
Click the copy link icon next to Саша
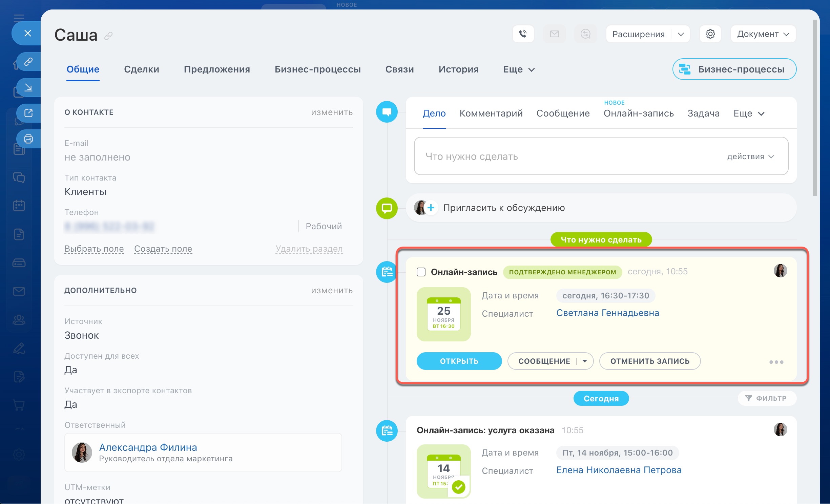click(108, 36)
